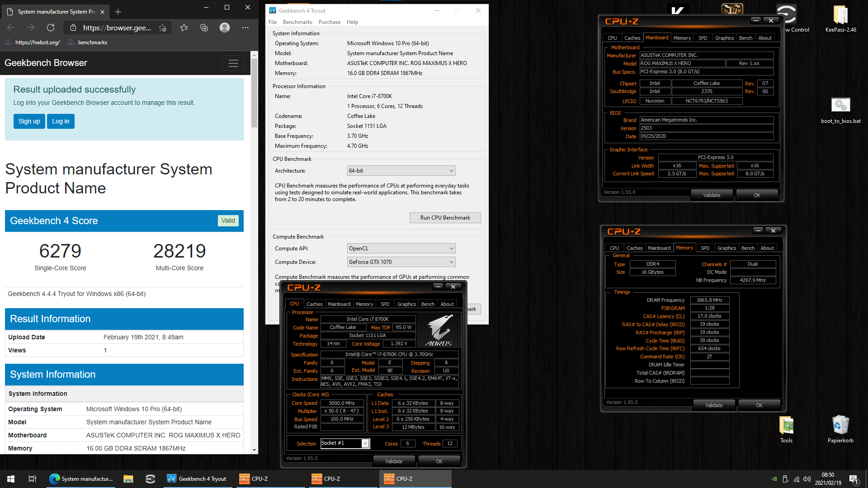Screen dimensions: 868x488
Task: Open Task View on the taskbar
Action: 33,479
